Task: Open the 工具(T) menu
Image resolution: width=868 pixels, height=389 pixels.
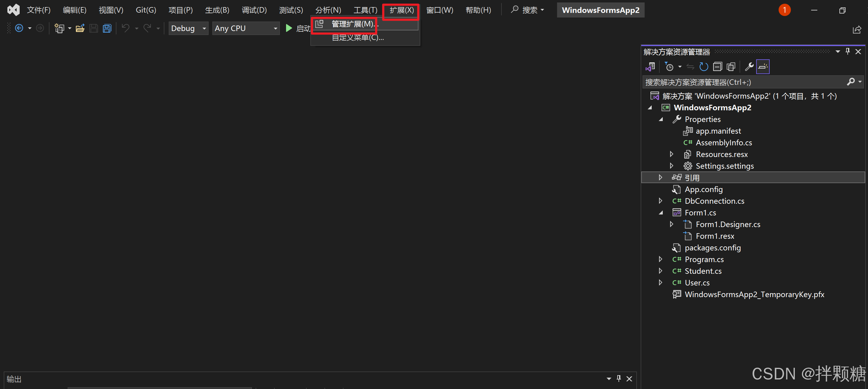Action: point(365,10)
